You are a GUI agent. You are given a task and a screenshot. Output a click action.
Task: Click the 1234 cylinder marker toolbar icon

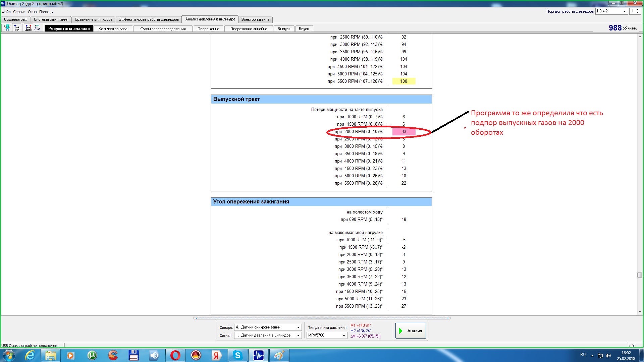coord(16,28)
